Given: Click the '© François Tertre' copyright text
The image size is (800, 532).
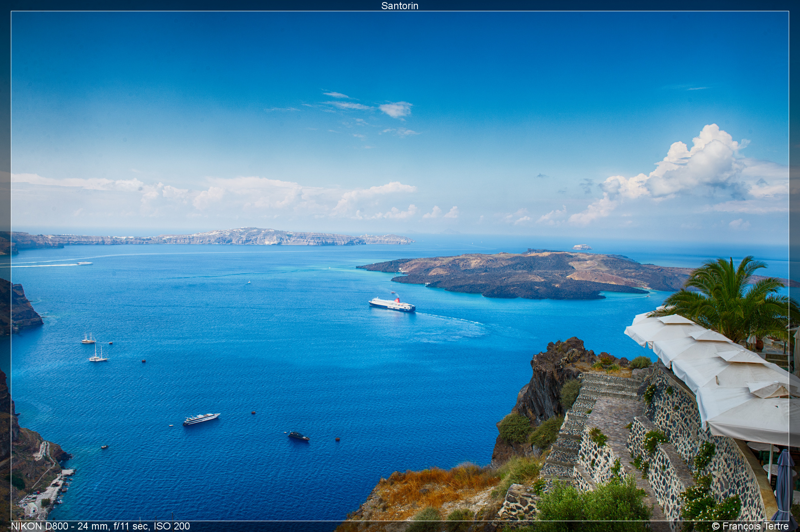Looking at the screenshot, I should click(750, 526).
